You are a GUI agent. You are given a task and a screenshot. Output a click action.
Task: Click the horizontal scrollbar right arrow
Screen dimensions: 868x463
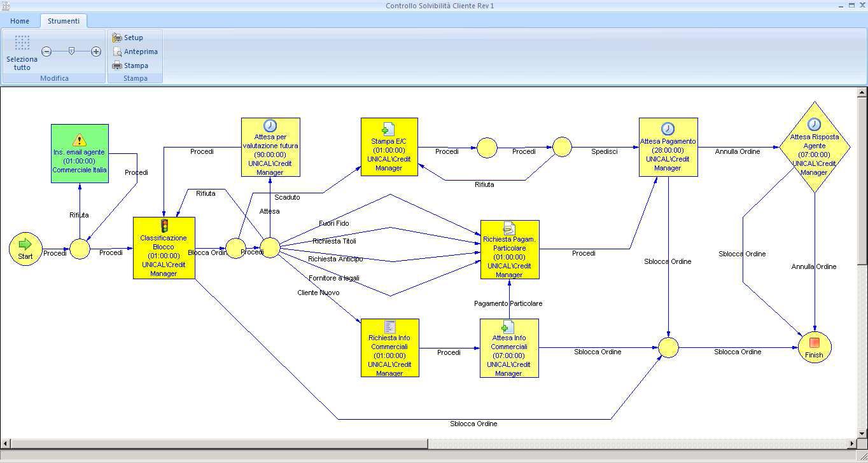(853, 443)
